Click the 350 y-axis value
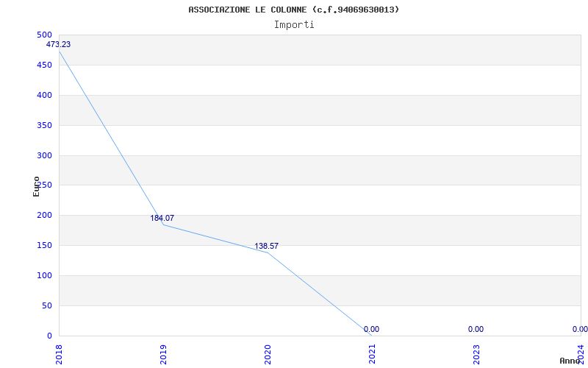The width and height of the screenshot is (588, 368). click(x=44, y=125)
